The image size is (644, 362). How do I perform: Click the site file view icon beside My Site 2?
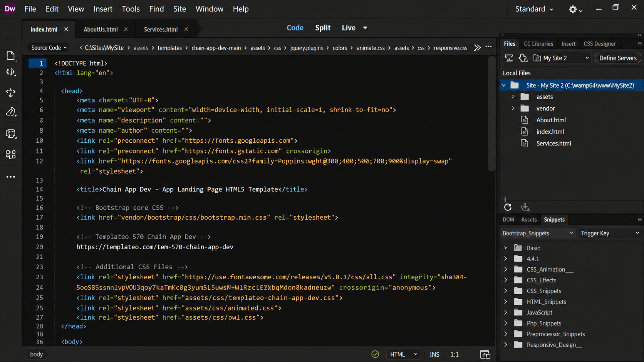point(537,58)
